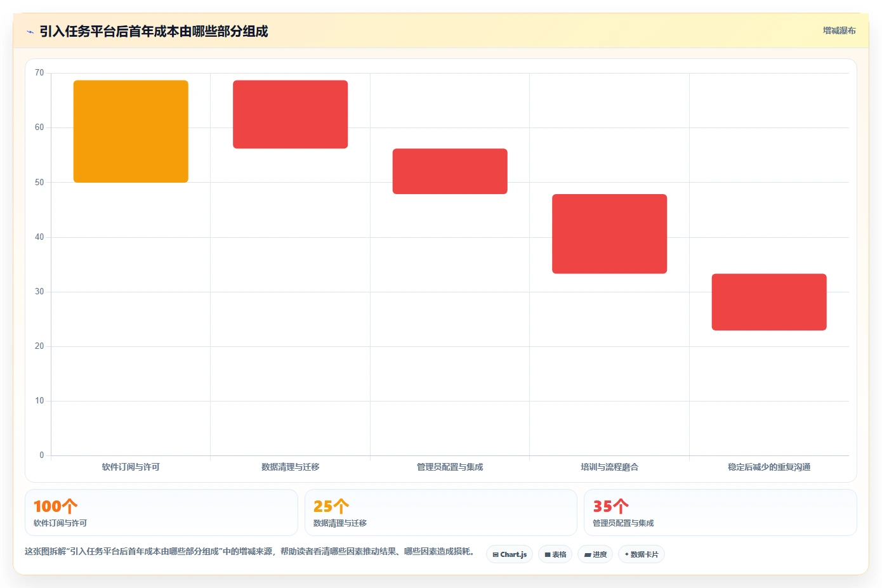Screen dimensions: 882x588
Task: Click the description text starting with 这张图拆解
Action: coord(250,552)
